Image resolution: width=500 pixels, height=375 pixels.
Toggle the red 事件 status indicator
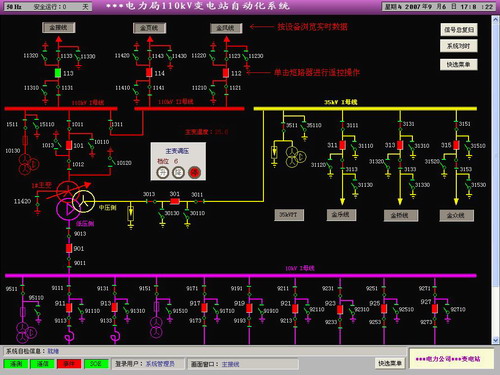tap(69, 364)
